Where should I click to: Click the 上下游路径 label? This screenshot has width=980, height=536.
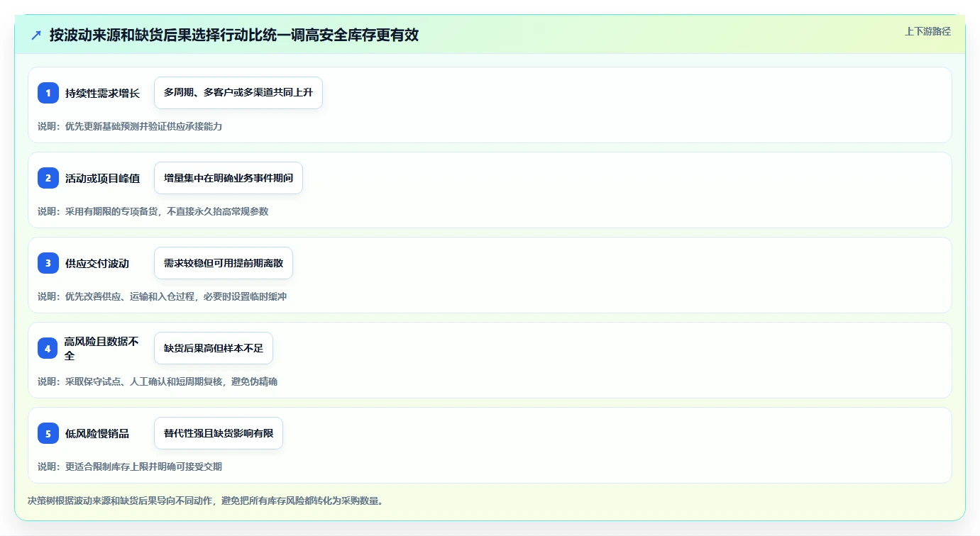(927, 31)
